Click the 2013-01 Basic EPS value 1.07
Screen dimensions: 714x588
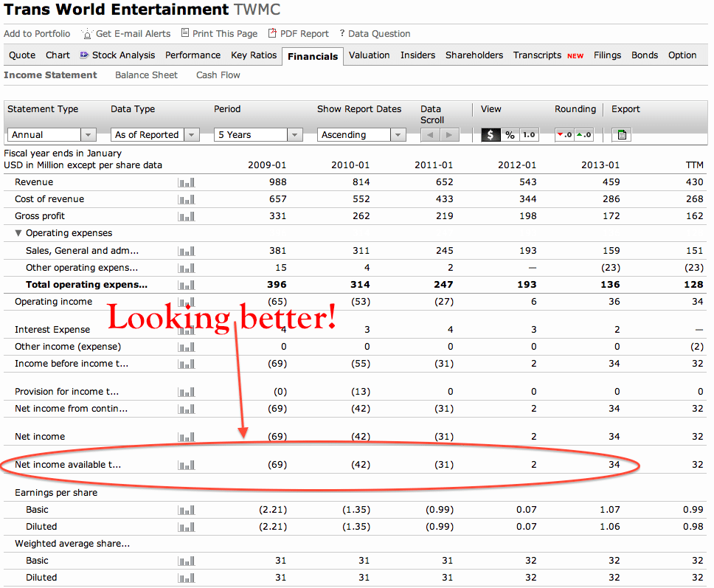point(610,510)
